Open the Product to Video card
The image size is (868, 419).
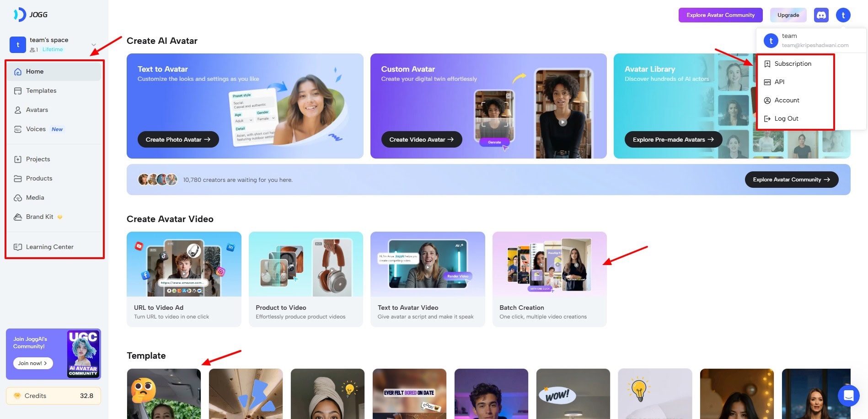306,279
